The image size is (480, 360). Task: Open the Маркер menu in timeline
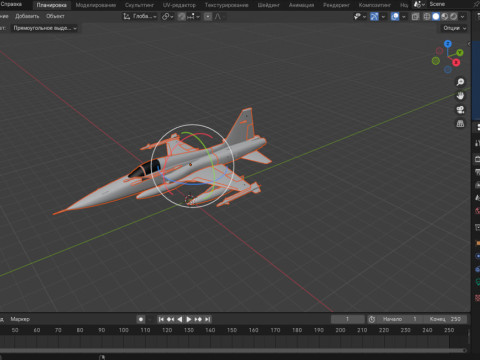click(20, 319)
